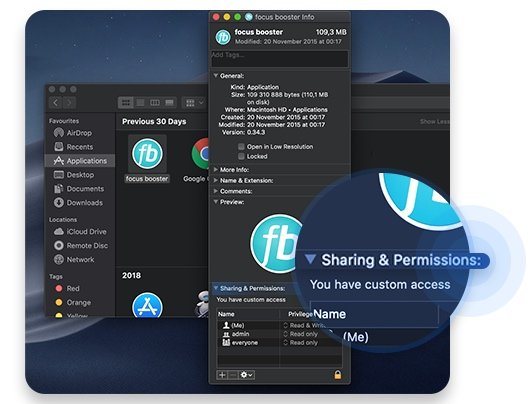Collapse the General section
Image resolution: width=530 pixels, height=404 pixels.
pyautogui.click(x=216, y=76)
